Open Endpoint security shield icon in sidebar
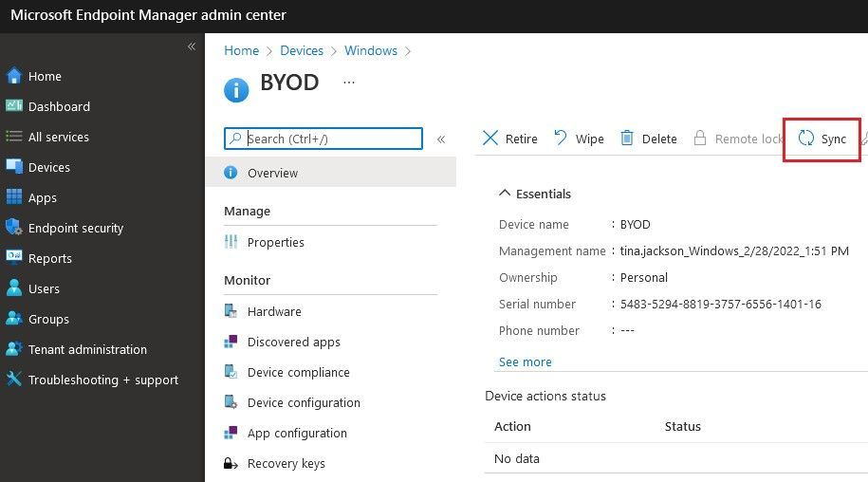Screen dimensions: 868x482 pos(13,228)
